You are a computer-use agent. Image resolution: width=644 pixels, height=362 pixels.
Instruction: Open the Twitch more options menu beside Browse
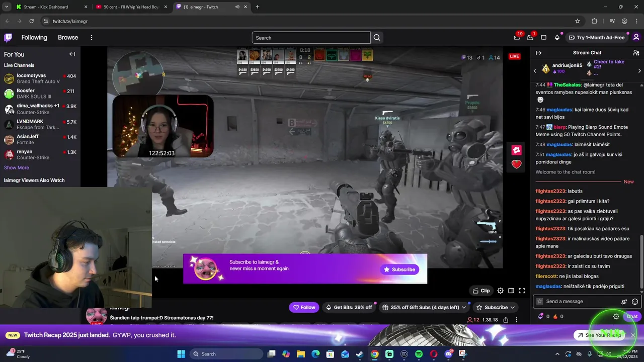(x=91, y=38)
